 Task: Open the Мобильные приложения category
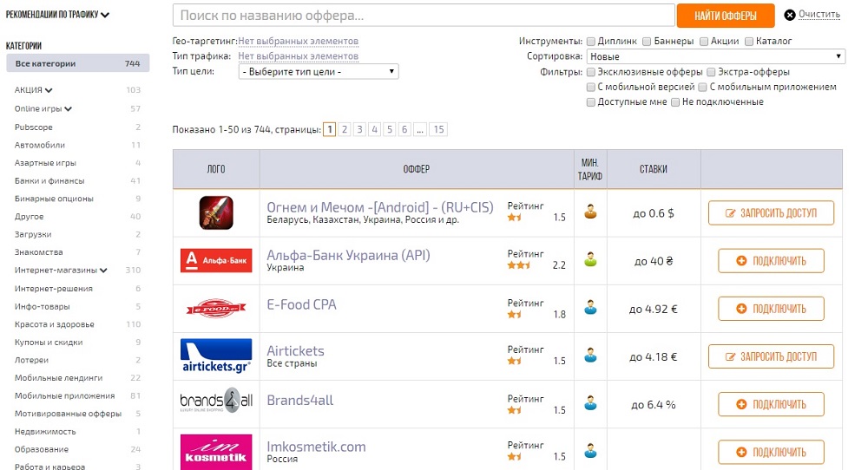[x=65, y=396]
